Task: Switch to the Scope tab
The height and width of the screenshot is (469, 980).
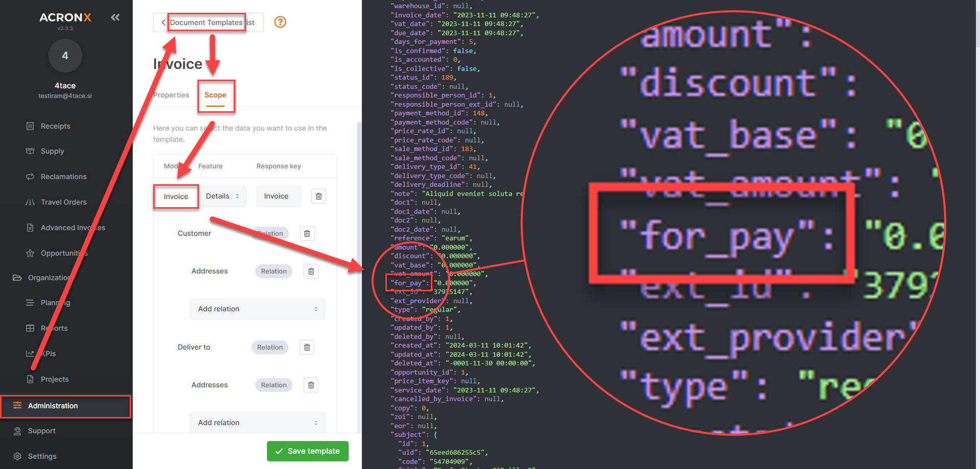Action: pyautogui.click(x=215, y=95)
